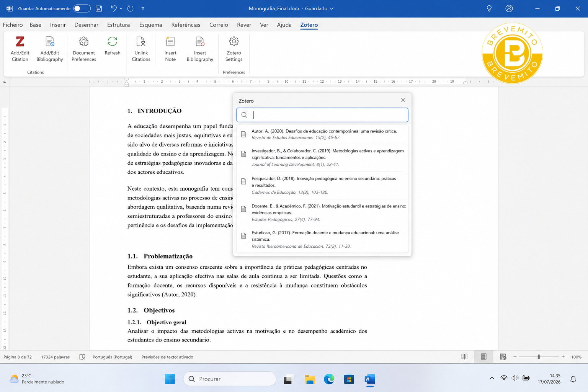Viewport: 588px width, 392px height.
Task: Click 17324 palavras word count
Action: 56,357
